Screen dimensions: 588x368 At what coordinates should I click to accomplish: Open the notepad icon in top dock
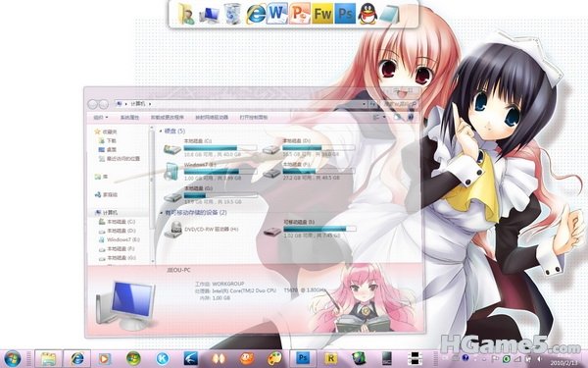pos(390,15)
